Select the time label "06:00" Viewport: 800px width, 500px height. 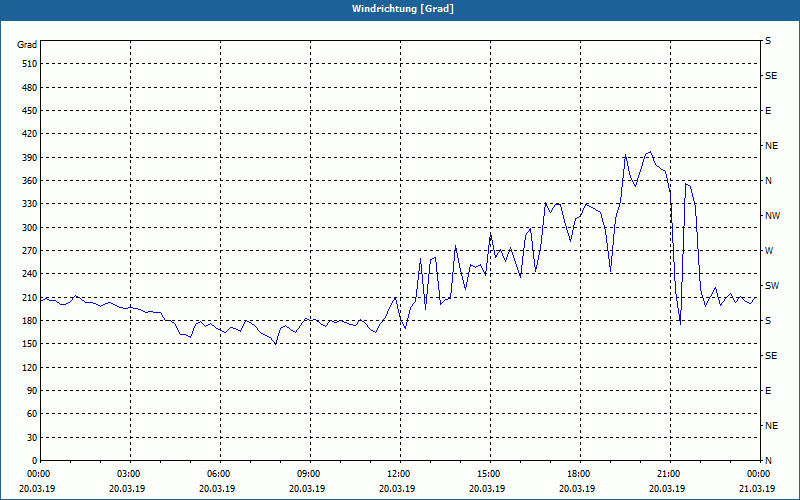pyautogui.click(x=220, y=474)
